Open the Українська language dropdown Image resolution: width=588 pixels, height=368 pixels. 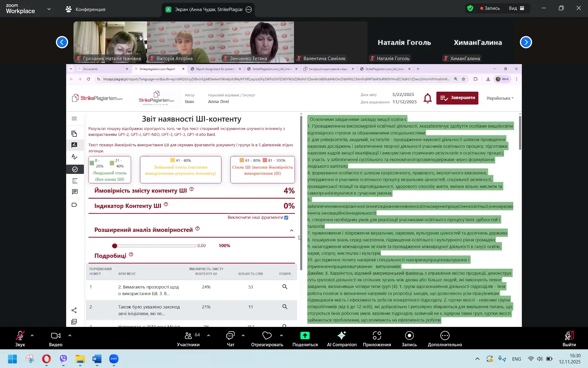500,98
